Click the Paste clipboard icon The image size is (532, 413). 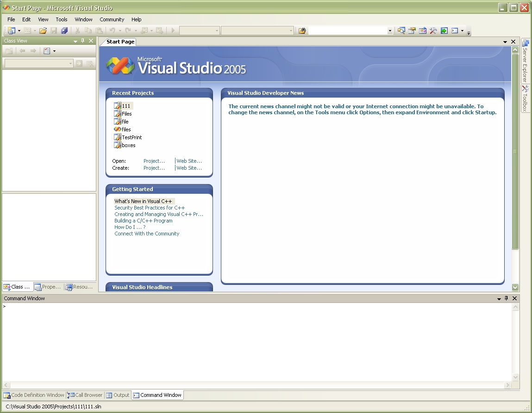tap(99, 31)
